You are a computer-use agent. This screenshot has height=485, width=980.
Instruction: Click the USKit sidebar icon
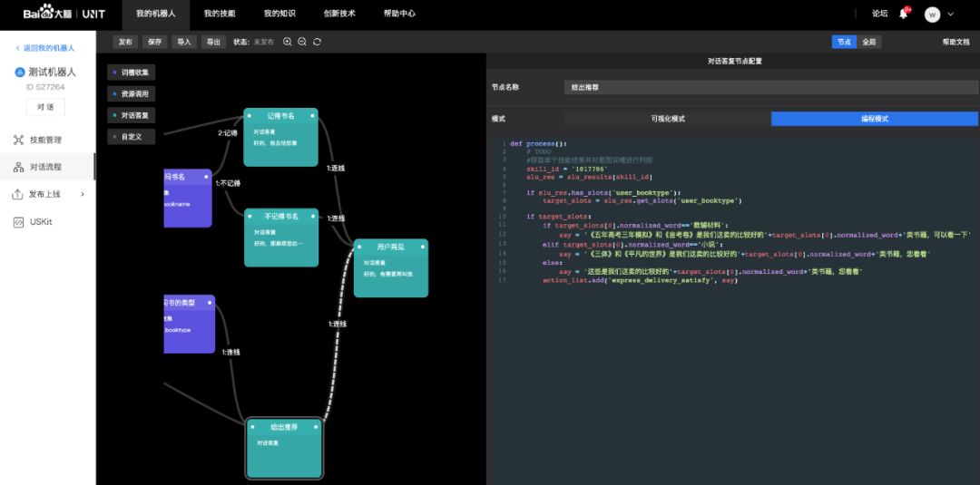point(19,221)
